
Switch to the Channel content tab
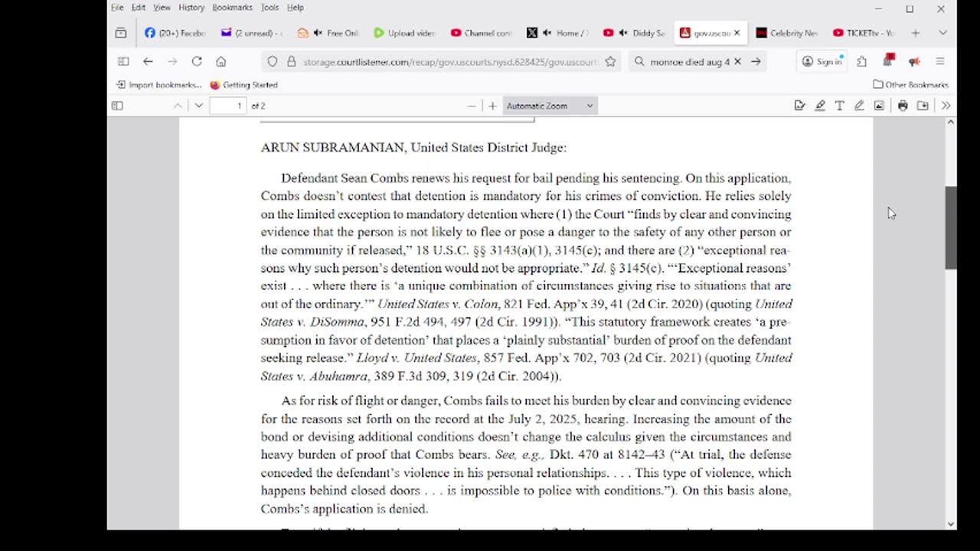482,33
